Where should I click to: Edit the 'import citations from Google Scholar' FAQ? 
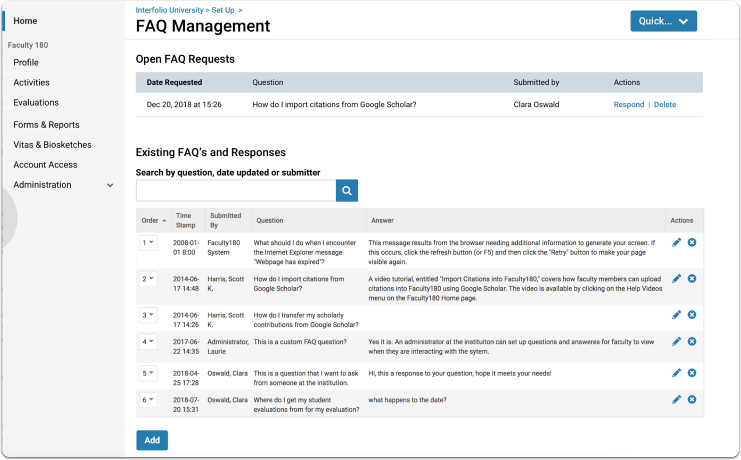coord(676,278)
